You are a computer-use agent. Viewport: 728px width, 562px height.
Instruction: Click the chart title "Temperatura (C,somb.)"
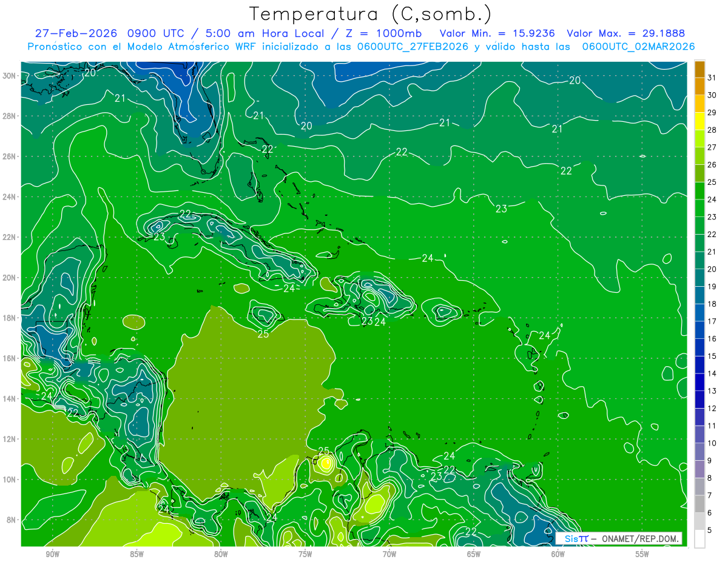click(x=370, y=14)
